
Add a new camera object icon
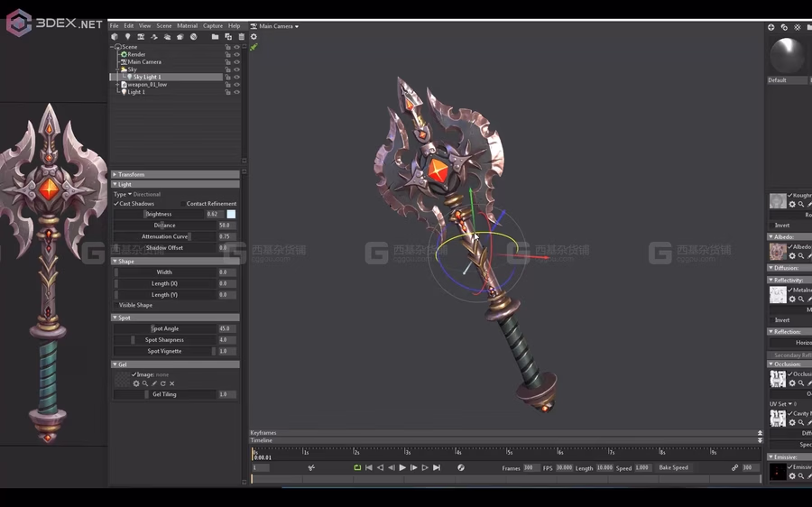[141, 37]
